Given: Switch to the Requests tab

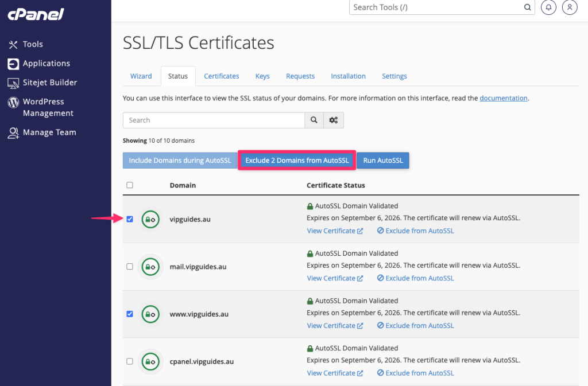Looking at the screenshot, I should pos(300,76).
